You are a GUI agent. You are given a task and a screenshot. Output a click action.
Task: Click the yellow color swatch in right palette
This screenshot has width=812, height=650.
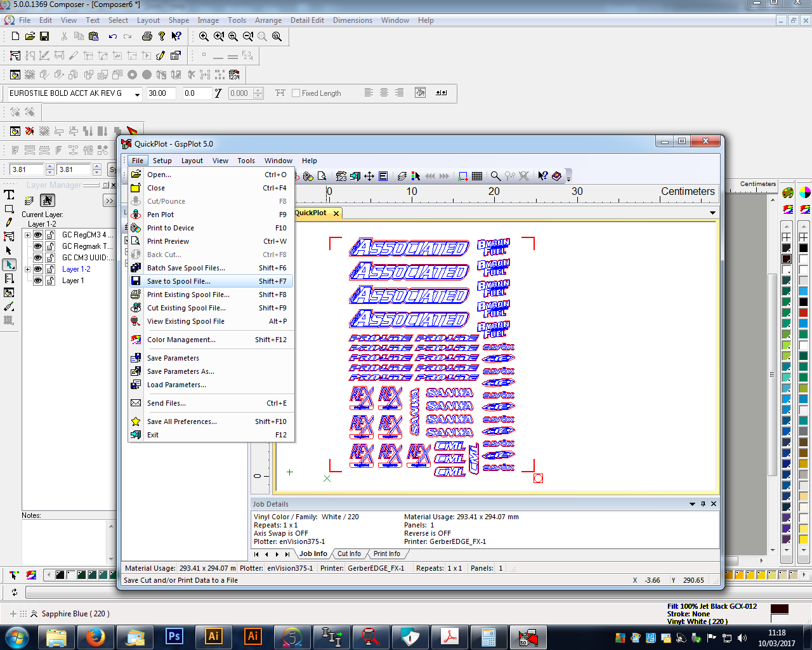[803, 540]
